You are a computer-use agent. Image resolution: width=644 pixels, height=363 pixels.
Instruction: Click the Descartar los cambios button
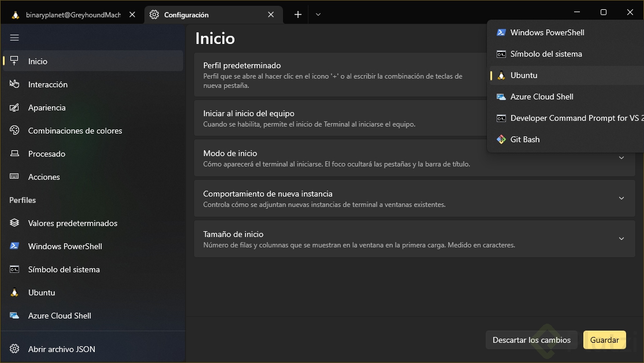(531, 340)
